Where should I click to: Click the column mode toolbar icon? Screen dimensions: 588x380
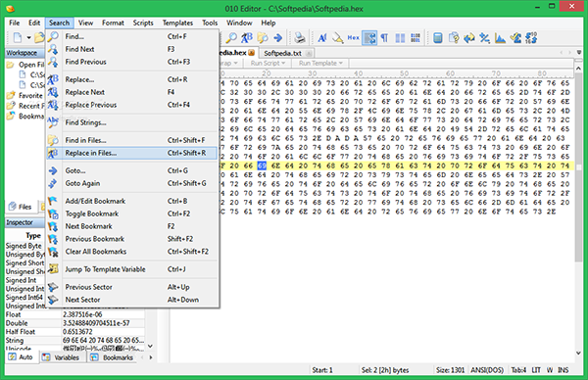coord(400,38)
